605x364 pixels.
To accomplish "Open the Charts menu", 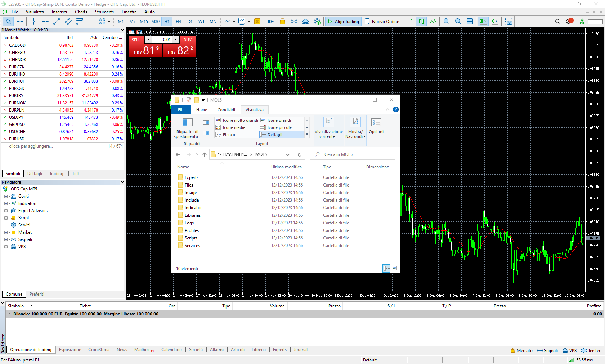I will click(81, 12).
